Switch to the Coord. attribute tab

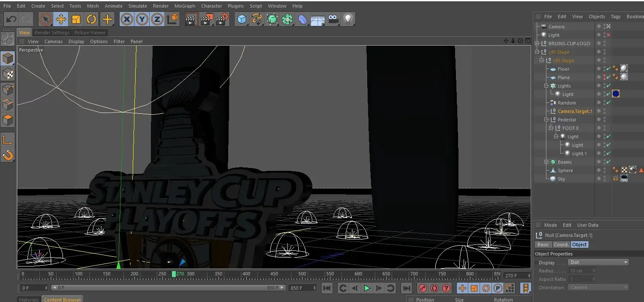point(561,244)
